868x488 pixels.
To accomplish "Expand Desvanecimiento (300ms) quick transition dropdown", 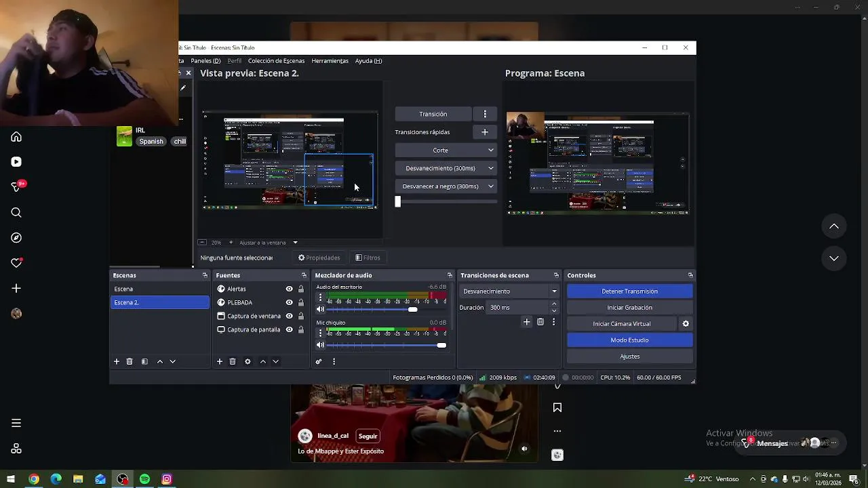I will 491,168.
